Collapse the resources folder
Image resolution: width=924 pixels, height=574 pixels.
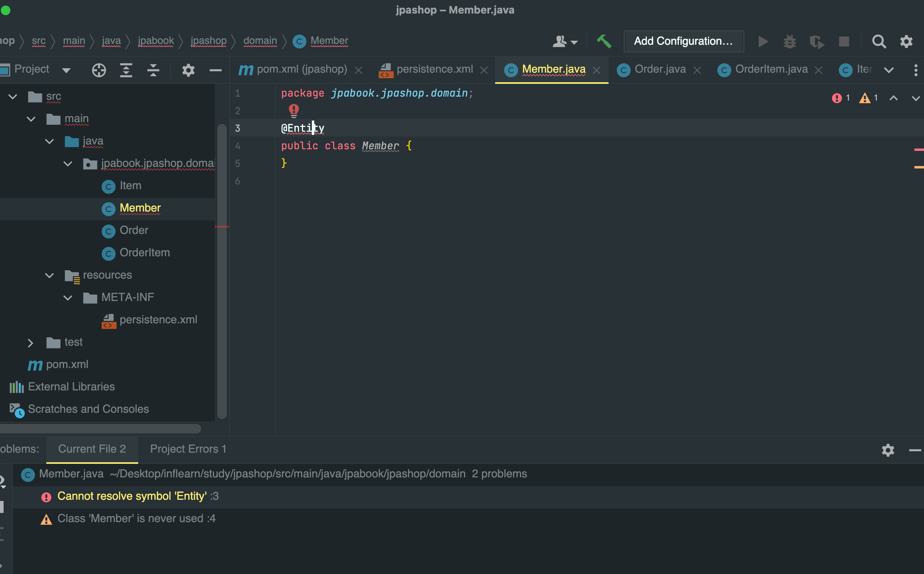click(50, 275)
